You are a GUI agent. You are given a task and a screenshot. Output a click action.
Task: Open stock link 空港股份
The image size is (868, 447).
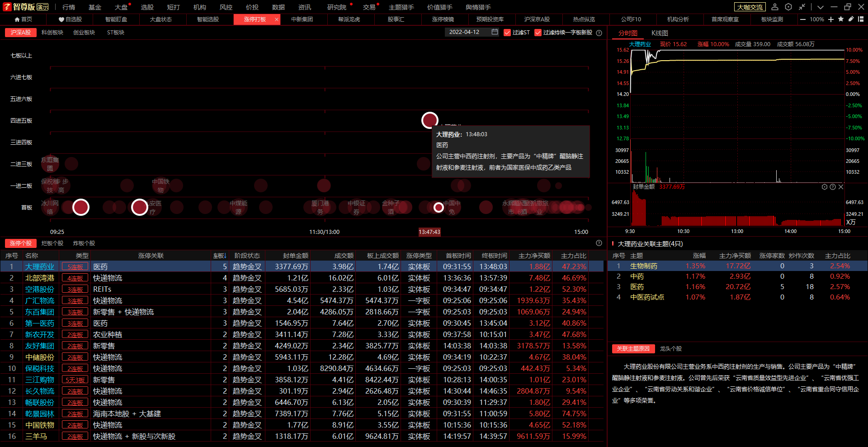pos(40,290)
